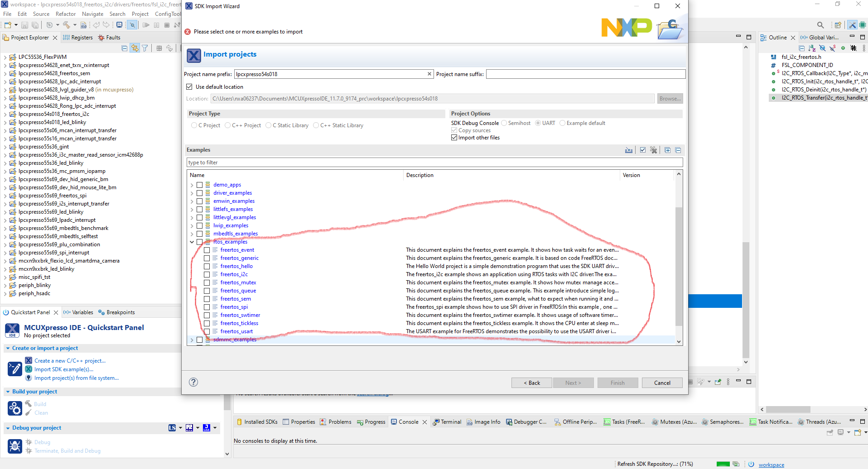Image resolution: width=868 pixels, height=469 pixels.
Task: Select the Semihost radio button for SDK Debug Console
Action: pyautogui.click(x=504, y=123)
